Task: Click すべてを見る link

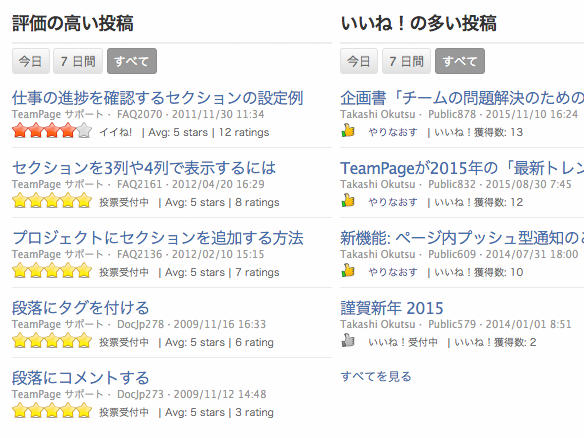Action: (376, 377)
